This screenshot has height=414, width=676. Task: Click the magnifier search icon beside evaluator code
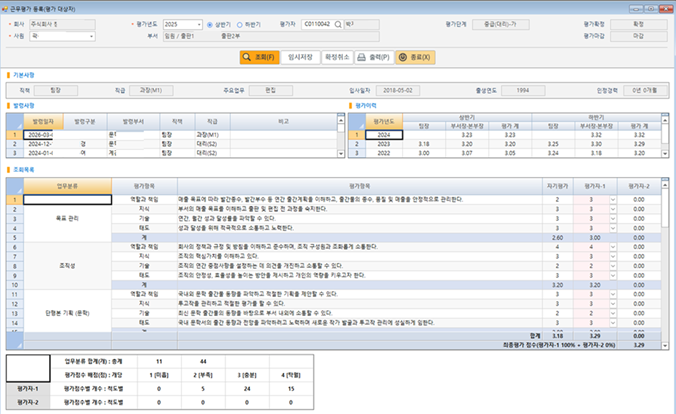point(338,25)
